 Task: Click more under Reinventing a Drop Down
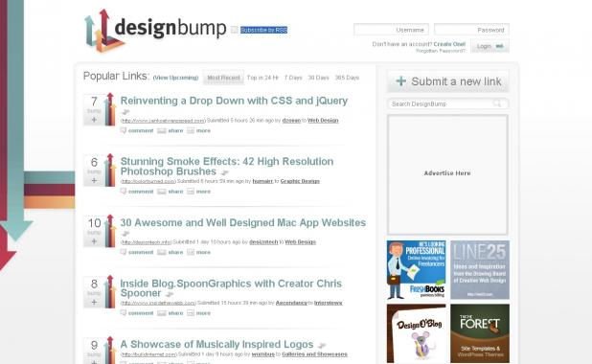point(199,130)
